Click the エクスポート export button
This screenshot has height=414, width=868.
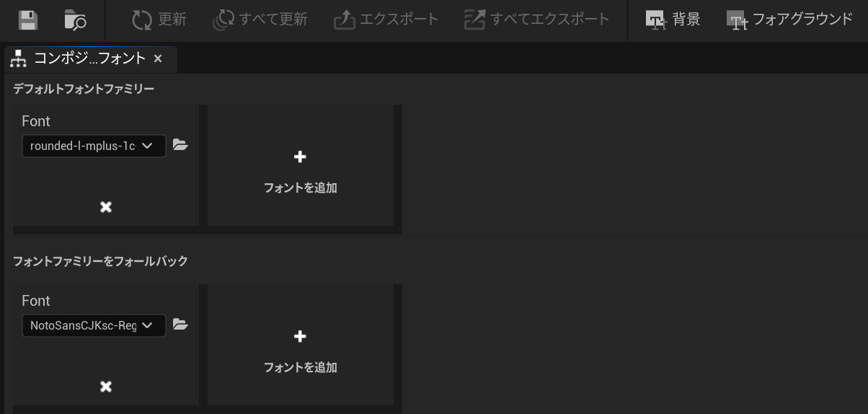(386, 20)
